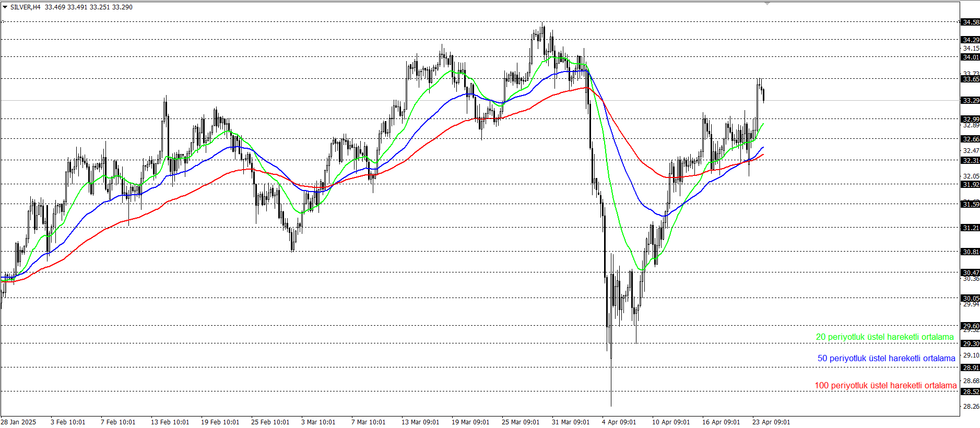This screenshot has height=428, width=980.
Task: Select the green '20 periyotluk üstel hareketli ortalama' label
Action: point(884,337)
